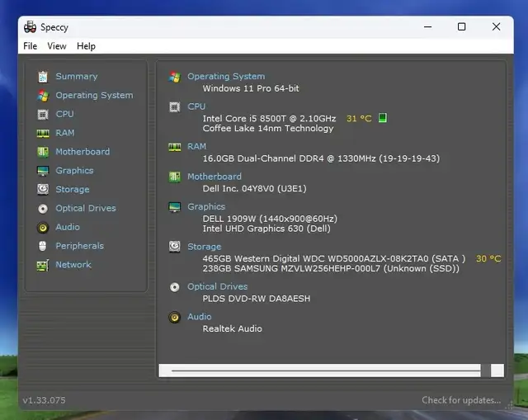Open Peripherals in the sidebar
This screenshot has height=420, width=528.
tap(79, 246)
